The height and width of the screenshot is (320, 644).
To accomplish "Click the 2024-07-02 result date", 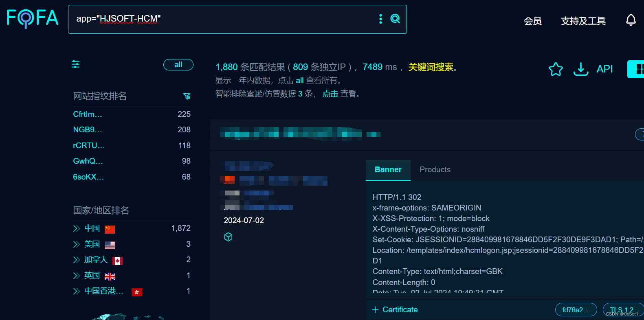I will coord(244,221).
